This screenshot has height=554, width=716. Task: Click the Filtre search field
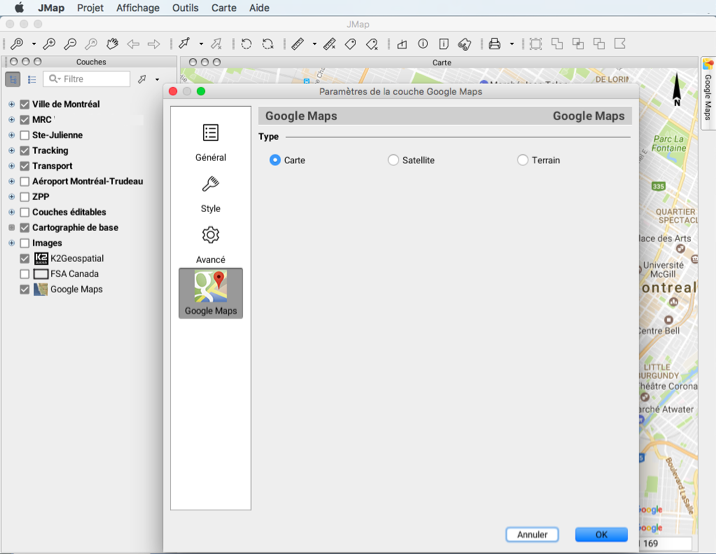pos(87,79)
